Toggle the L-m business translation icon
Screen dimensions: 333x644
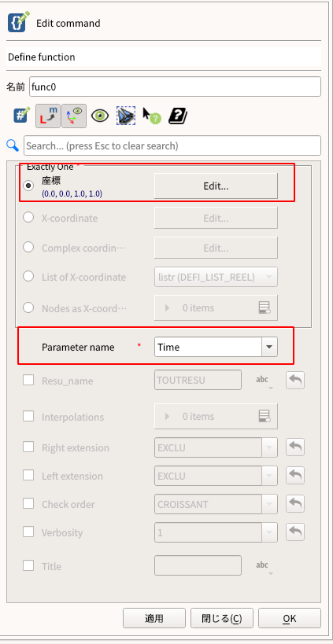[48, 116]
